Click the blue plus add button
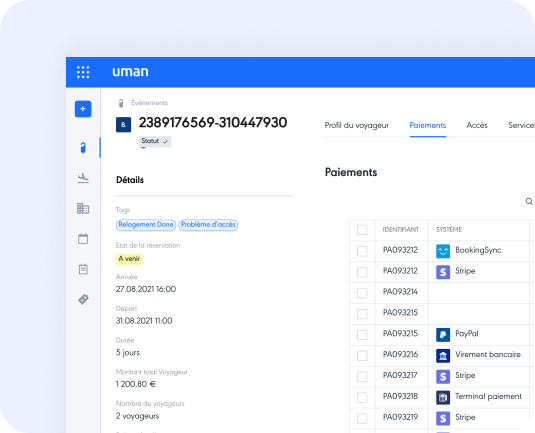 (x=83, y=109)
